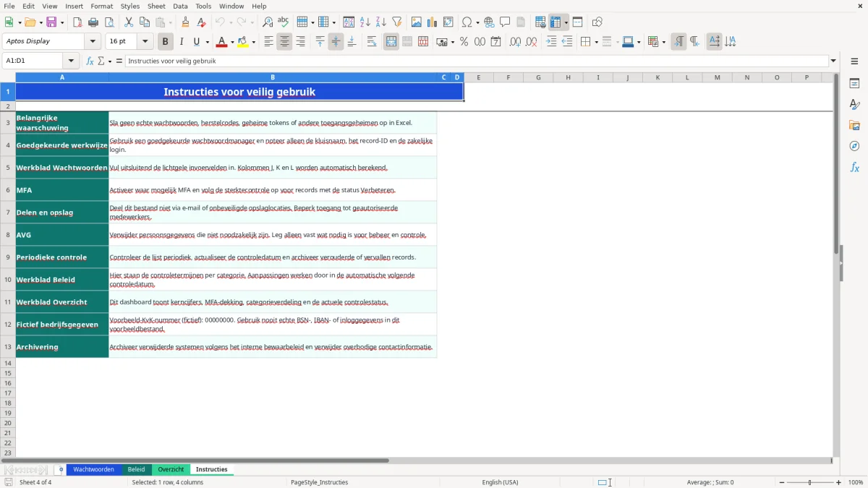Viewport: 868px width, 488px height.
Task: Copy the selected cells
Action: pos(145,22)
